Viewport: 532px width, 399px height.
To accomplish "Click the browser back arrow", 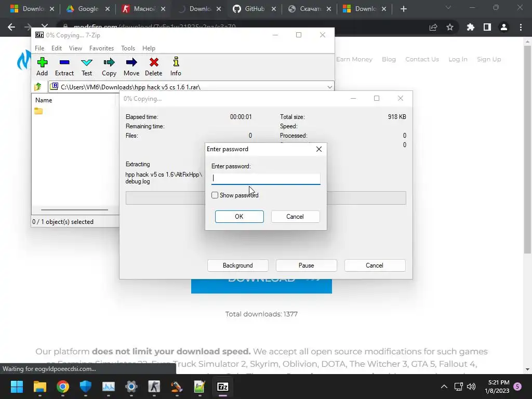I will (x=11, y=27).
